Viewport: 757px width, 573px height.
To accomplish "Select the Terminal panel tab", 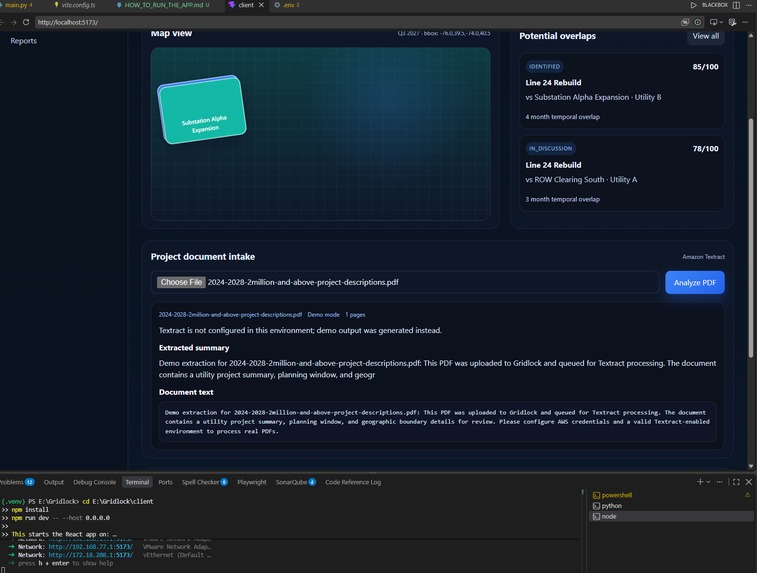I will pos(137,482).
